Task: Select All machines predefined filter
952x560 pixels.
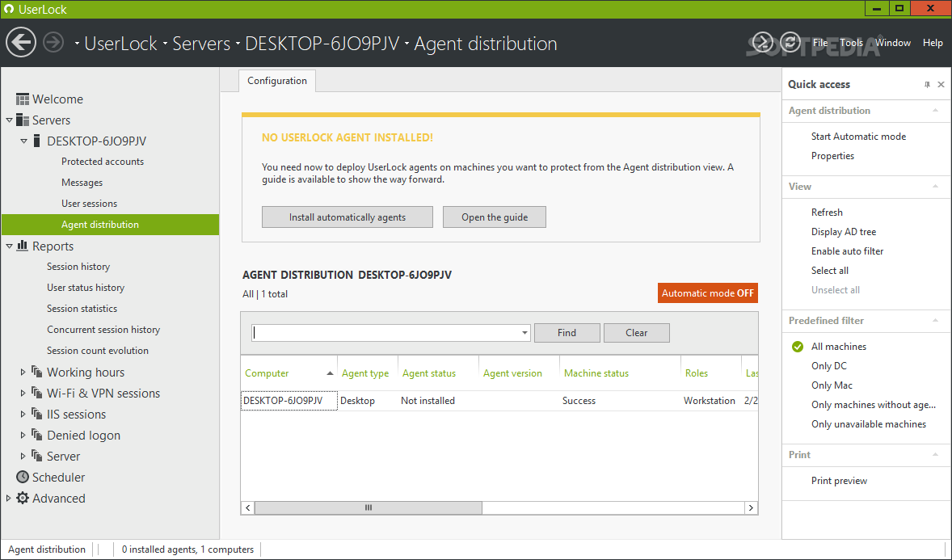Action: coord(839,346)
